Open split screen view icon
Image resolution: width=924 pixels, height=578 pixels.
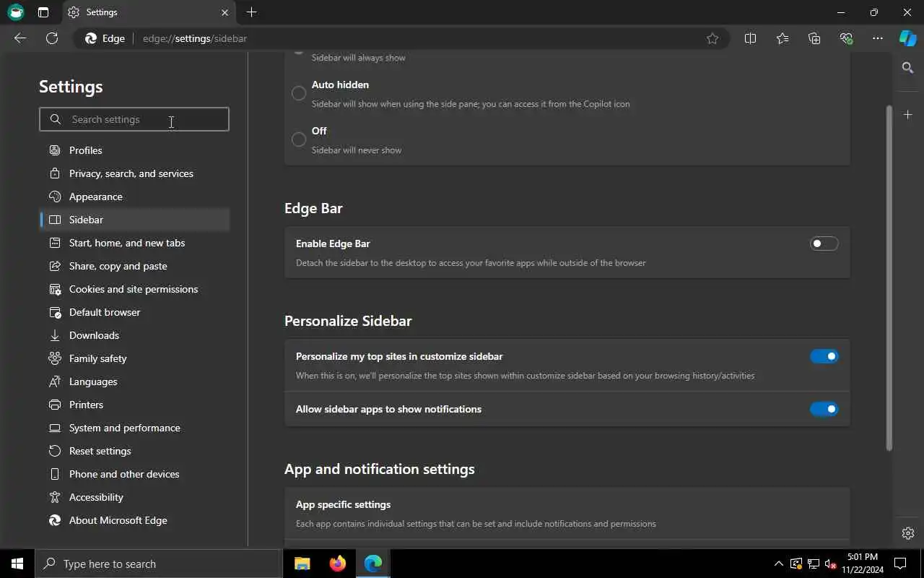click(750, 38)
